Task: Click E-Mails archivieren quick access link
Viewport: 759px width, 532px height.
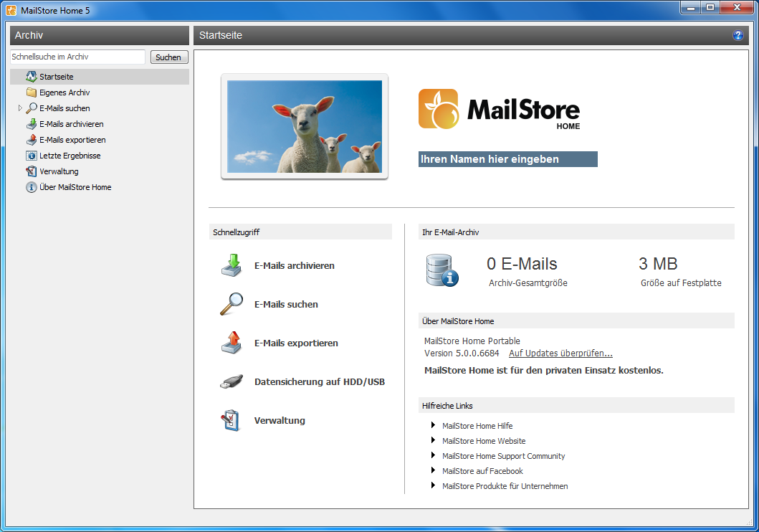Action: coord(295,265)
